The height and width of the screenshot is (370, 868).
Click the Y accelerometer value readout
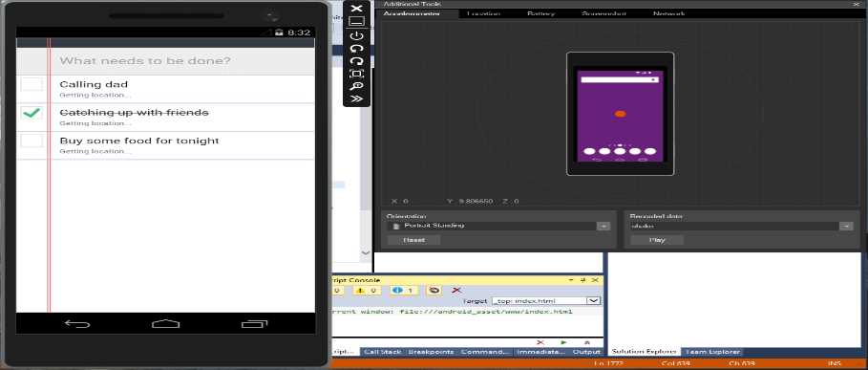click(x=470, y=202)
